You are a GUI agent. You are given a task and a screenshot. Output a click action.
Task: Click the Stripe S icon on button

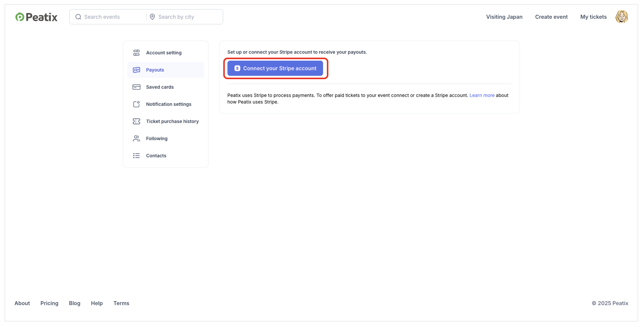(237, 68)
